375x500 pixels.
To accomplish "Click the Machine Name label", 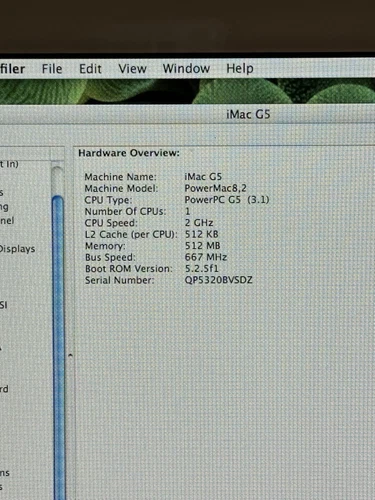I will tap(120, 177).
